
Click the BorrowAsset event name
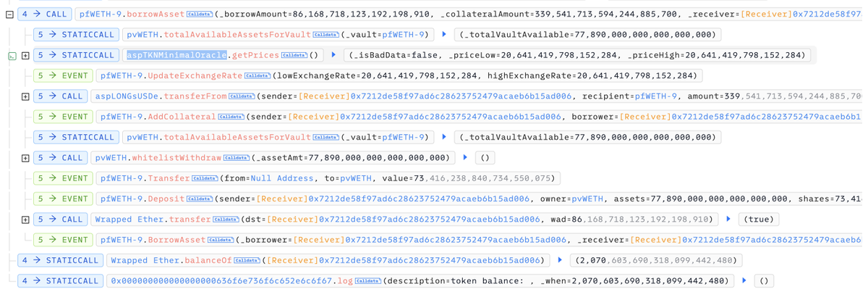click(x=176, y=240)
